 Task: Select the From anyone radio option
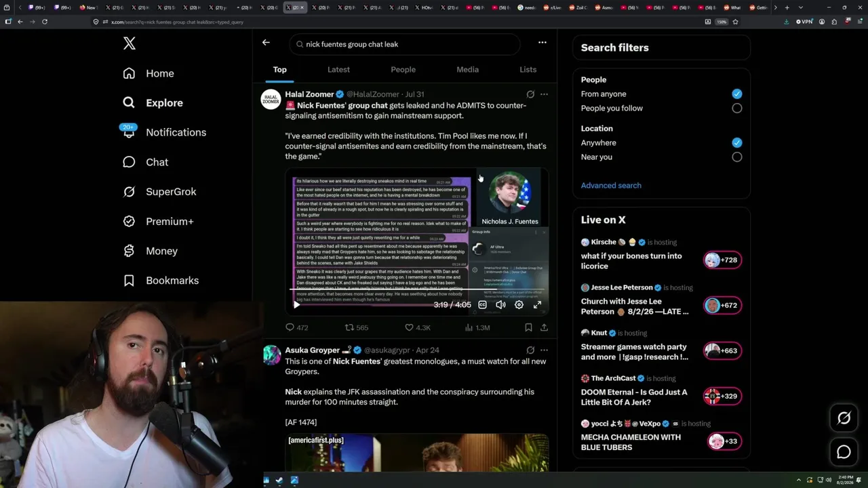(736, 94)
